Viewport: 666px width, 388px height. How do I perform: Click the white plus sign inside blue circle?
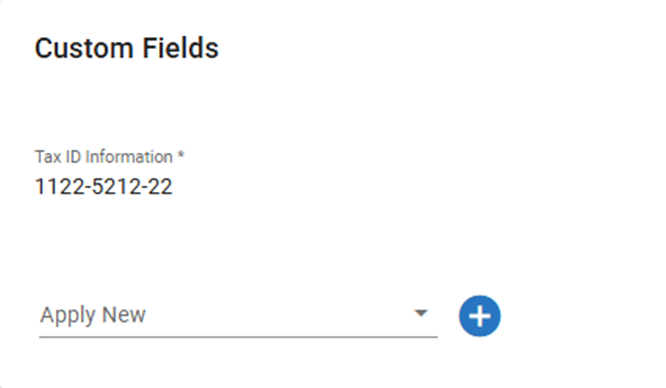480,316
